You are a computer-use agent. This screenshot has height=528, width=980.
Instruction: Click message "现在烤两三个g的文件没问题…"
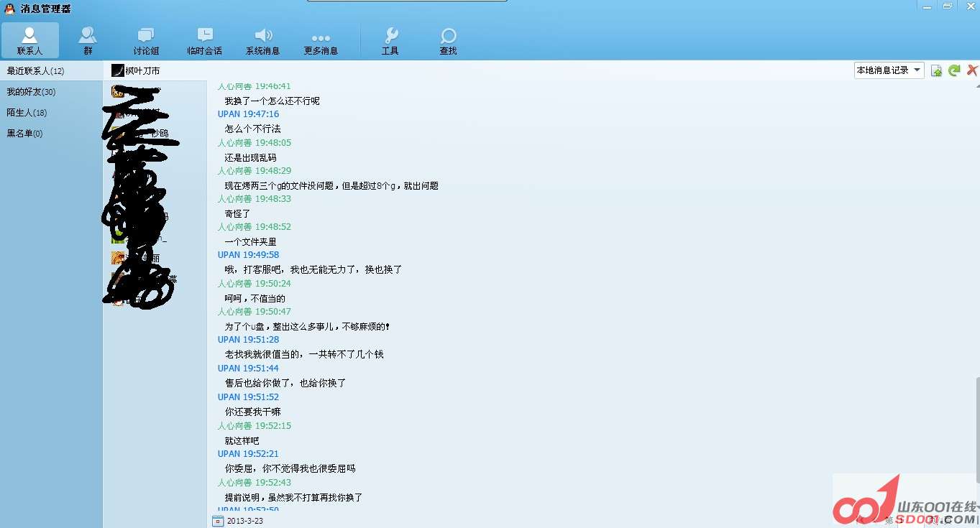pyautogui.click(x=331, y=186)
